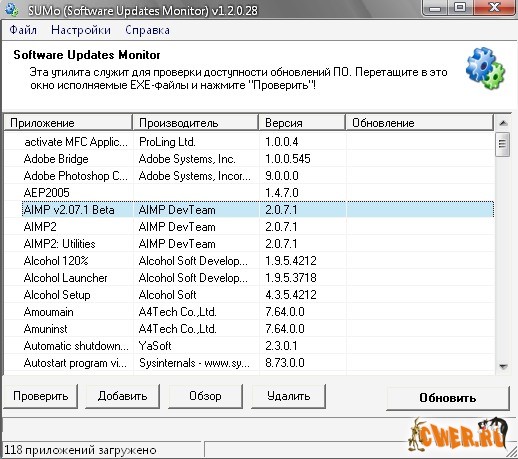
Task: Click the Проверить button
Action: (41, 396)
